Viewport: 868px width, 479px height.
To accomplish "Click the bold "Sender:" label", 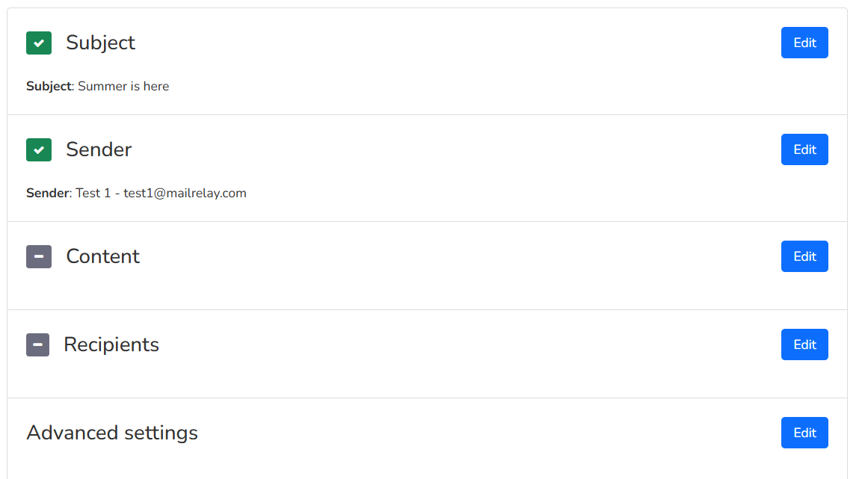I will [49, 193].
